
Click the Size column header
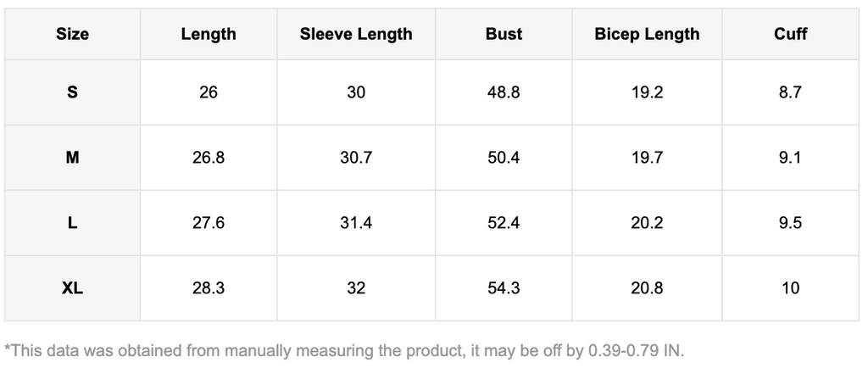pyautogui.click(x=72, y=35)
